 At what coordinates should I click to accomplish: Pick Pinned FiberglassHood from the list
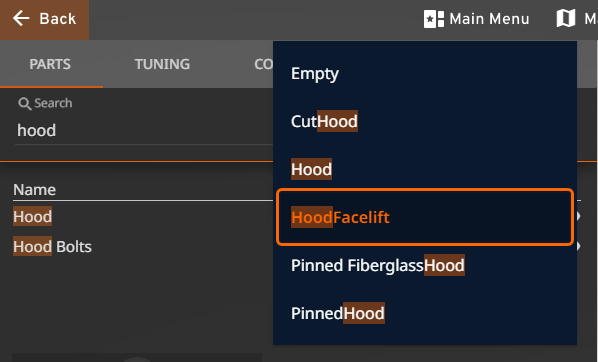coord(425,265)
